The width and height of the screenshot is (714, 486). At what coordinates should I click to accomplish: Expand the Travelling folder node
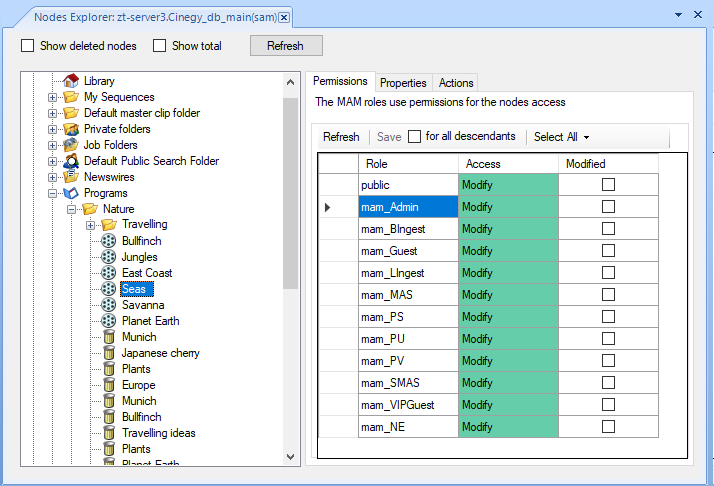coord(91,225)
